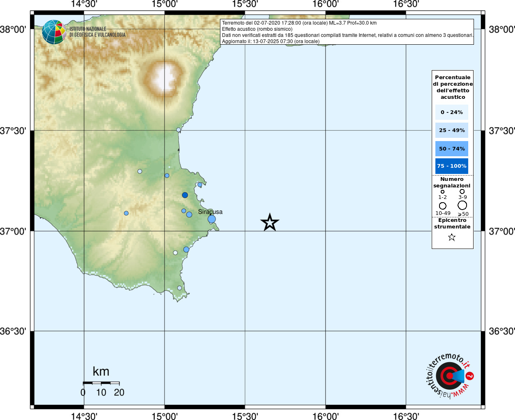Click the 50 - 74% color swatch
The height and width of the screenshot is (420, 515).
coord(452,148)
